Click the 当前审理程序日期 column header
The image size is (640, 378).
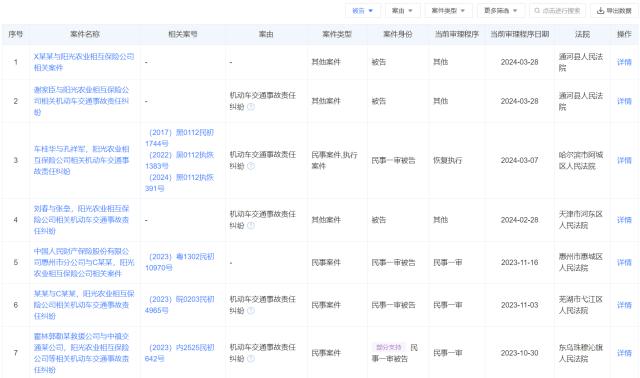[x=520, y=34]
